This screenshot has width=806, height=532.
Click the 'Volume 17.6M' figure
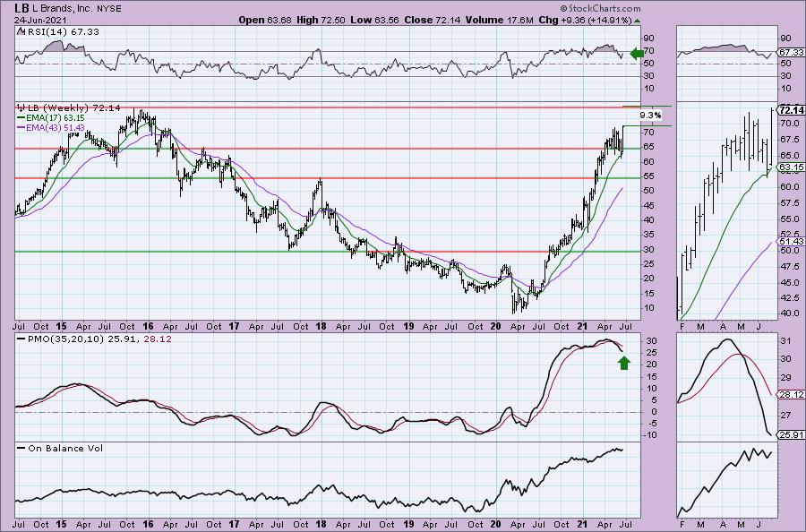(x=500, y=20)
